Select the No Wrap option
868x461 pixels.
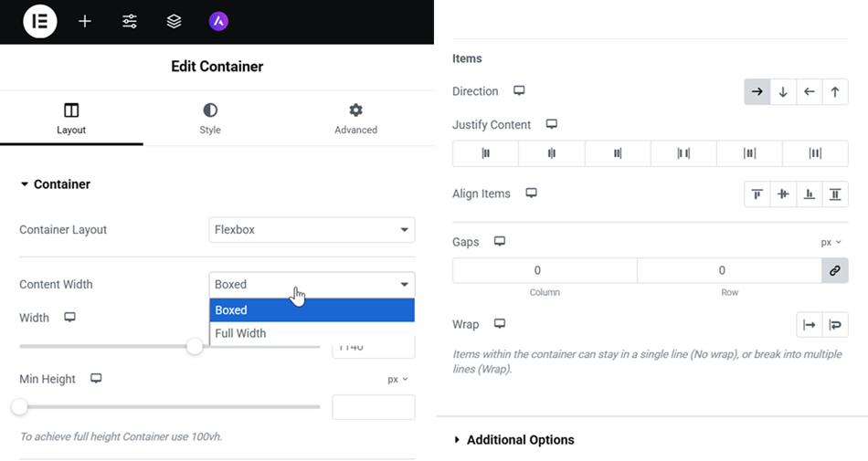[810, 325]
